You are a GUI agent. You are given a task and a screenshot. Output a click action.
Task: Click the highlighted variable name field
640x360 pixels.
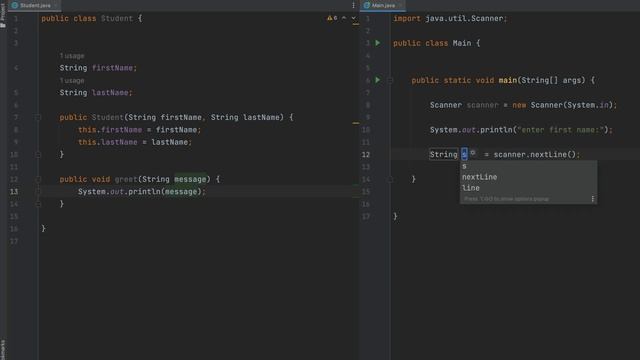464,154
